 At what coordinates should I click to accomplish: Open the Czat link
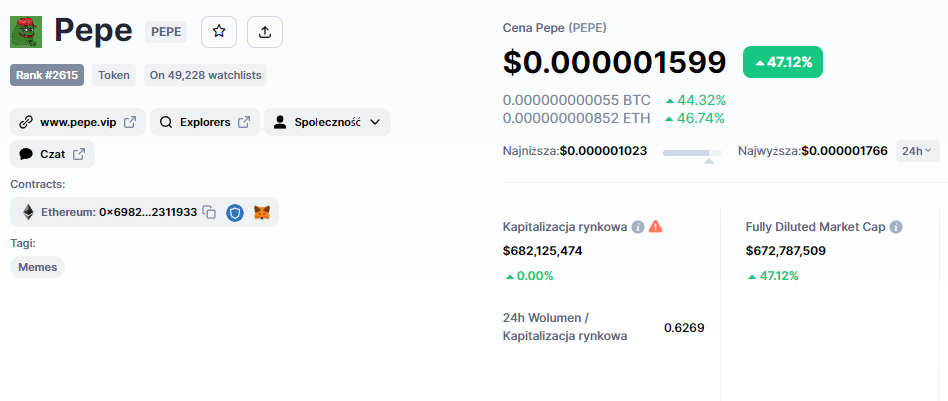click(52, 154)
